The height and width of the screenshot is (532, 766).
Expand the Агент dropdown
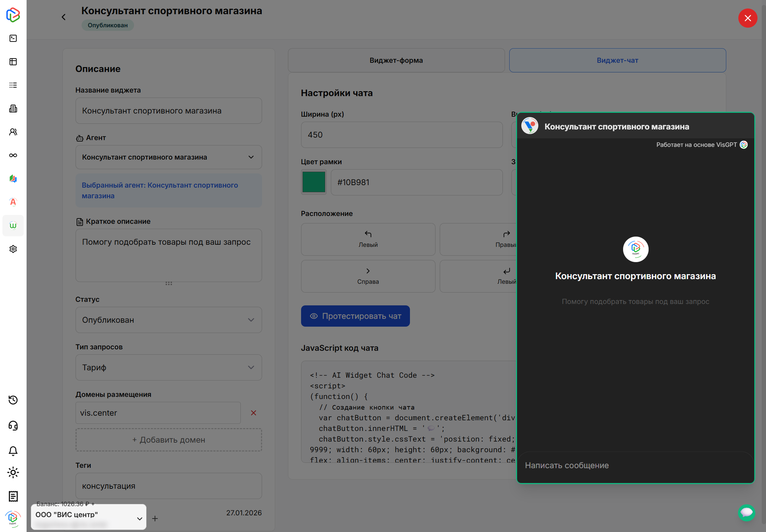168,157
